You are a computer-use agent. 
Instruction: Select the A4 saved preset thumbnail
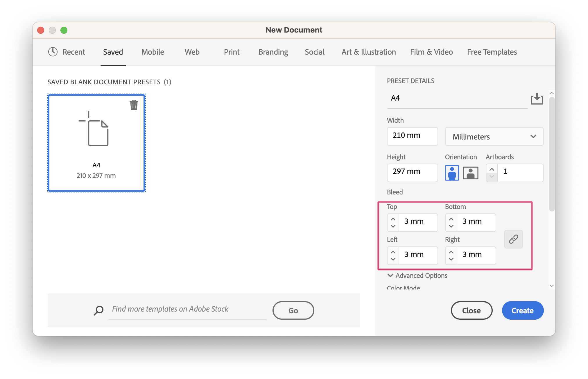pos(96,137)
